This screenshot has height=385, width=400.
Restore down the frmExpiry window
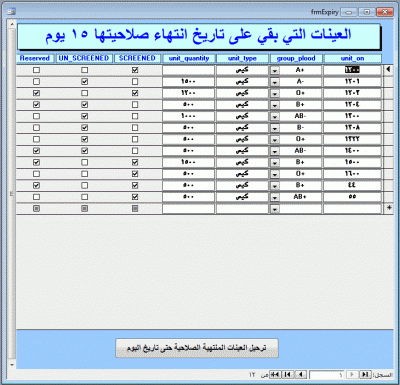click(x=366, y=12)
